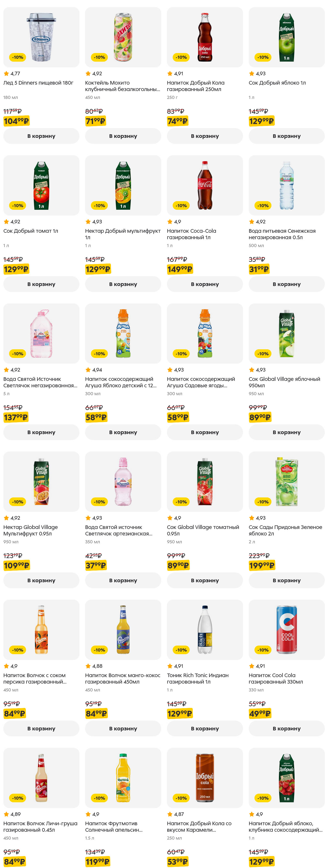Click Волчок манго-кокос bottle picture
Image resolution: width=331 pixels, height=868 pixels.
pos(123,629)
